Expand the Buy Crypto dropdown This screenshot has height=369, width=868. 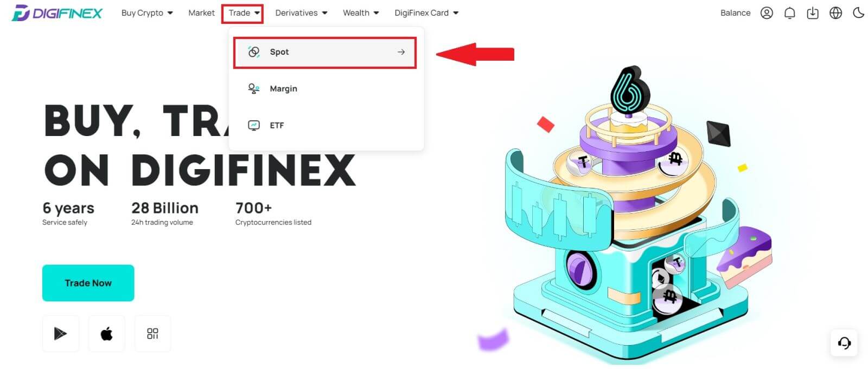tap(147, 13)
